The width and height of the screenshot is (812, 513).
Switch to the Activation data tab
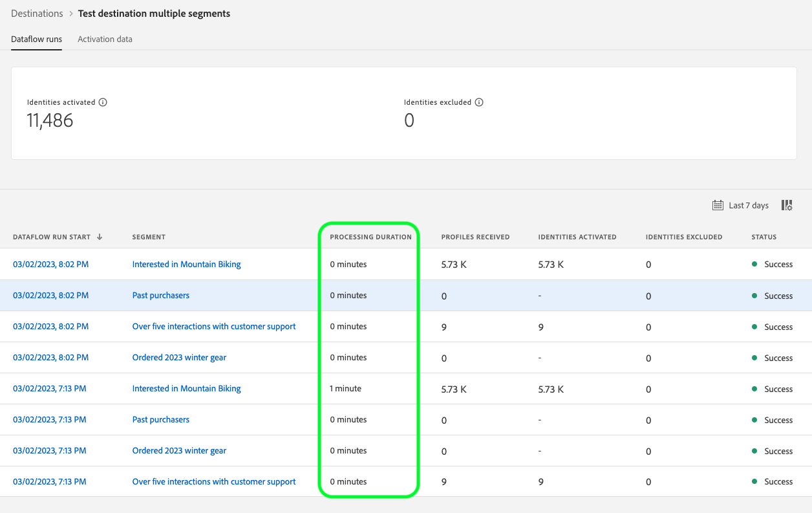105,39
